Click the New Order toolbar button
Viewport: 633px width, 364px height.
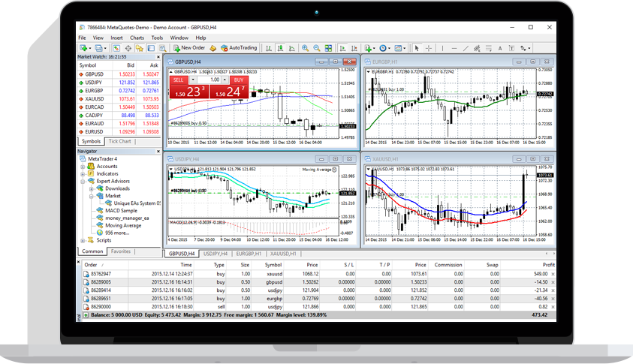pyautogui.click(x=189, y=48)
